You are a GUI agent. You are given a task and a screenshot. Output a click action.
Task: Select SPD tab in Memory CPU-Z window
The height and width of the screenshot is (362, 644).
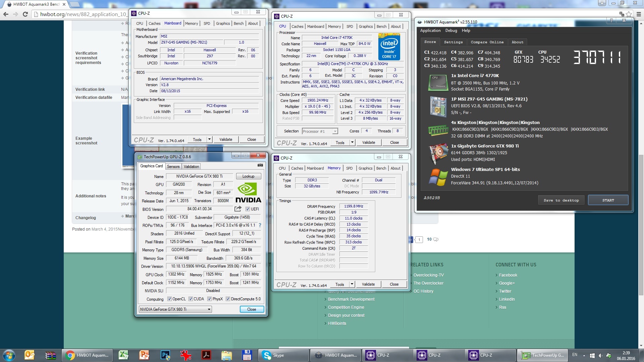[349, 168]
